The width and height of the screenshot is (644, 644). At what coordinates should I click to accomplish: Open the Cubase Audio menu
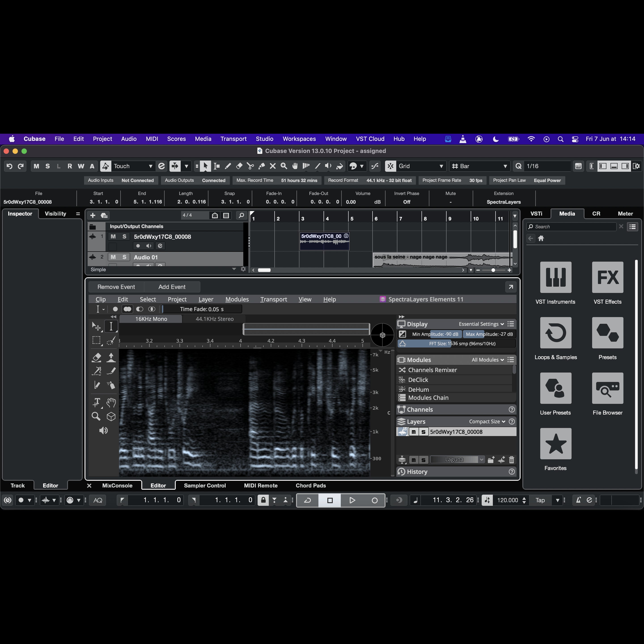129,139
